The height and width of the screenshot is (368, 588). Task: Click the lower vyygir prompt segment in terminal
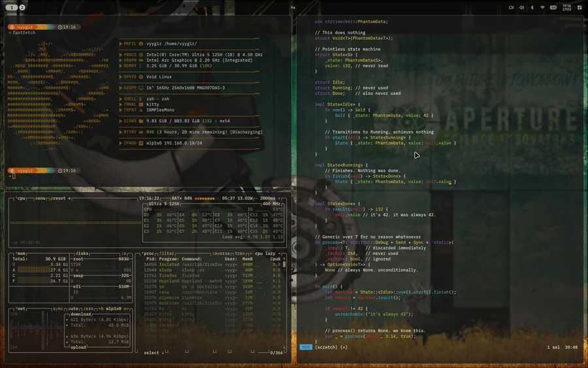pyautogui.click(x=25, y=171)
